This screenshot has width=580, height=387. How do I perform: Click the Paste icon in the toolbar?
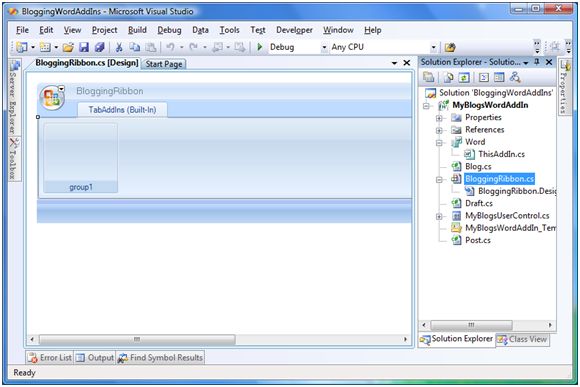pyautogui.click(x=151, y=47)
